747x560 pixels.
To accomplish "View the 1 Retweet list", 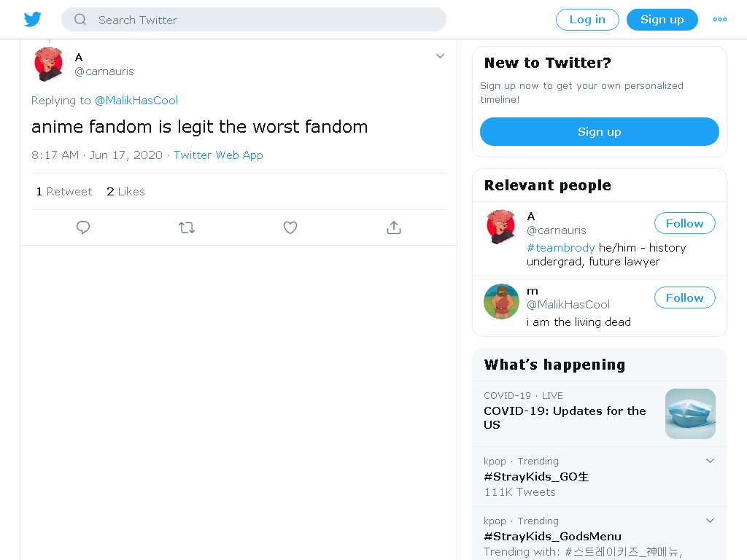I will coord(64,192).
